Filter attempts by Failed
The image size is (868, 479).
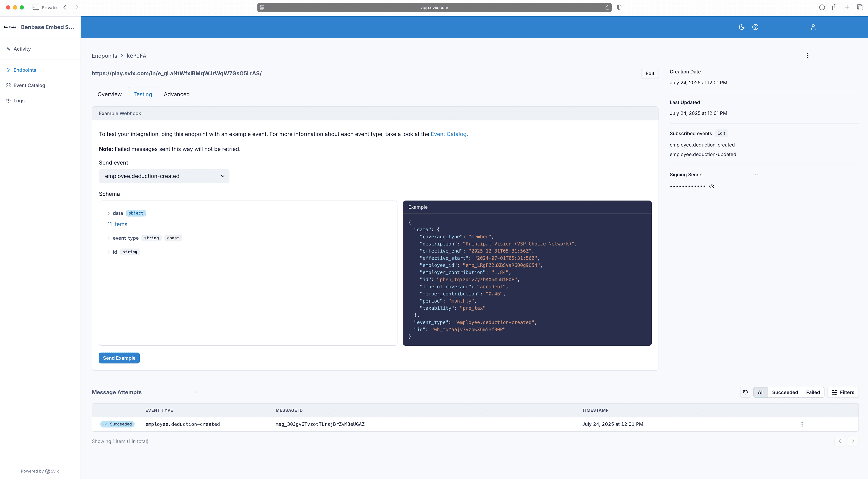813,392
